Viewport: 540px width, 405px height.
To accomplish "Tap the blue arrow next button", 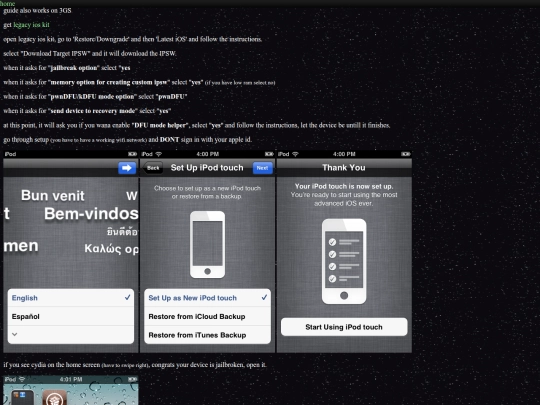I will point(127,168).
